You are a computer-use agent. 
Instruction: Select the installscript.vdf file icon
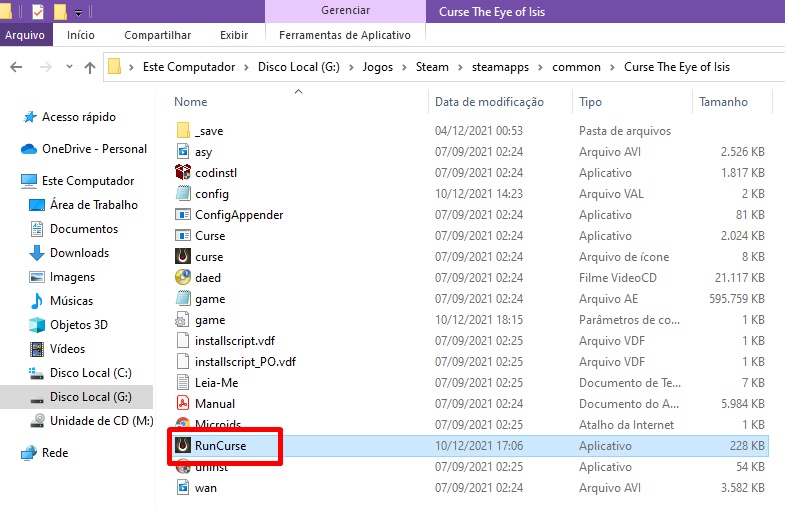pos(183,341)
